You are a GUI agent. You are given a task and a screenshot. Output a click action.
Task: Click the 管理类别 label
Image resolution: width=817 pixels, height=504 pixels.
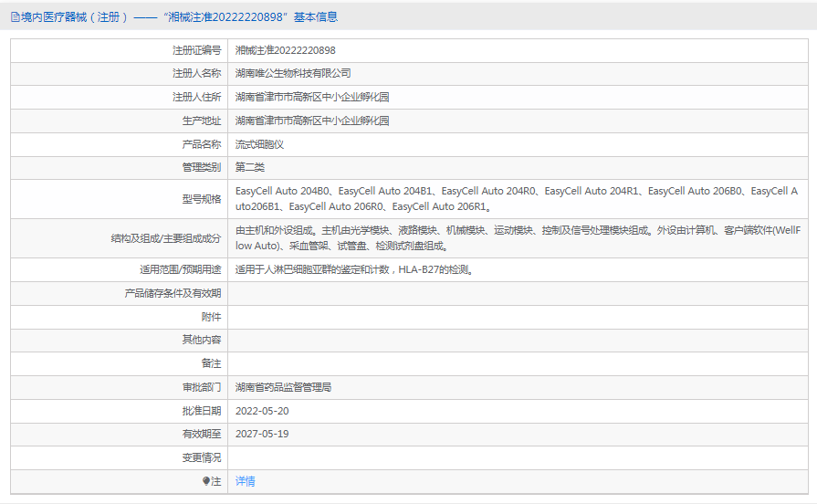(202, 167)
